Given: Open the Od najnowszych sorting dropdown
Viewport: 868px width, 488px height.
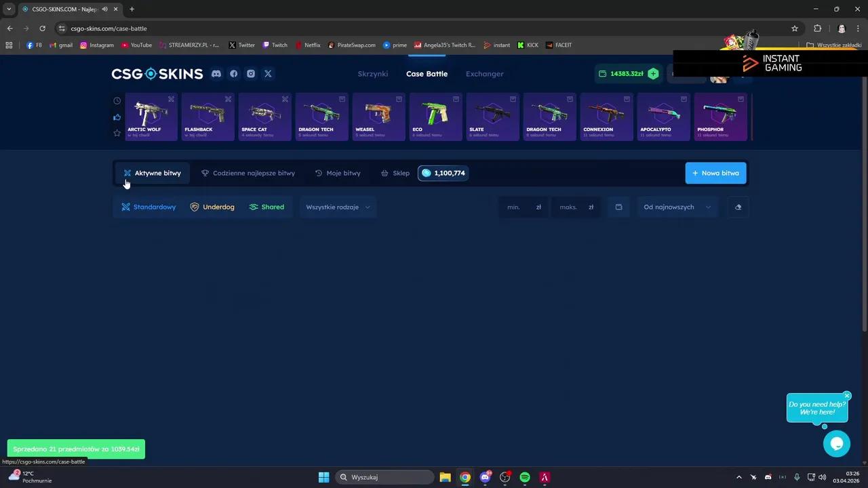Looking at the screenshot, I should click(x=676, y=207).
